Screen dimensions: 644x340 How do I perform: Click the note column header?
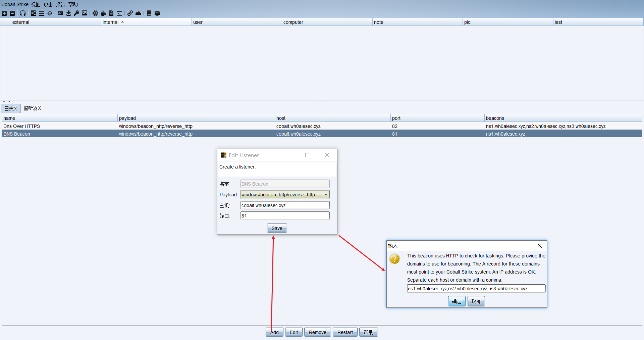click(x=418, y=22)
